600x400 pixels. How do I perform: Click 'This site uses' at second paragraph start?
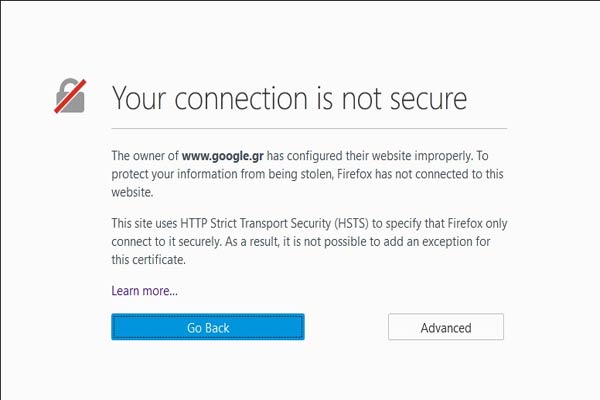[x=144, y=223]
